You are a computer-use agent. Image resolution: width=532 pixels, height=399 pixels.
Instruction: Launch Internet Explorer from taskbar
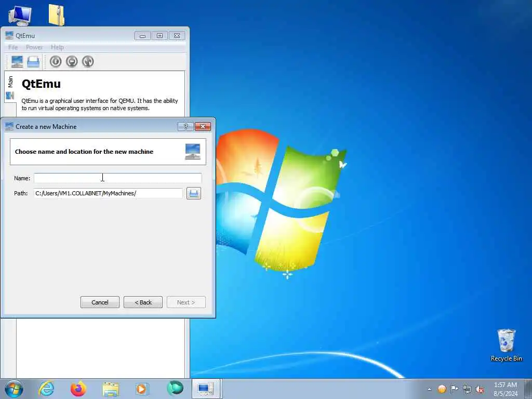[x=46, y=389]
